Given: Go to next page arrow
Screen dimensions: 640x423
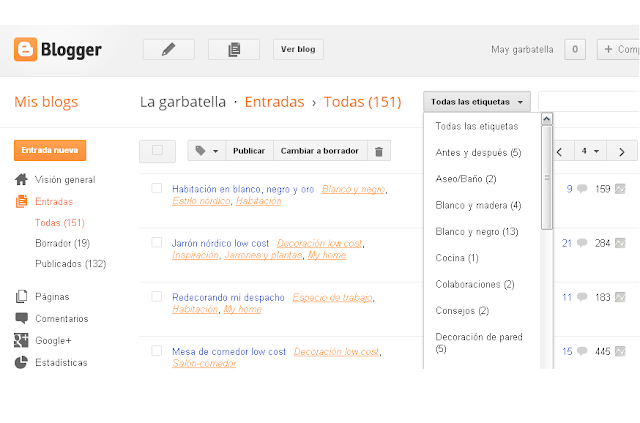Looking at the screenshot, I should pos(622,151).
